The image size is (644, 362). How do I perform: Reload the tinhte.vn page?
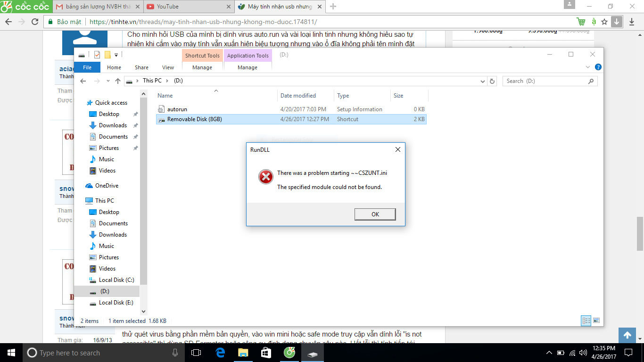click(34, 22)
